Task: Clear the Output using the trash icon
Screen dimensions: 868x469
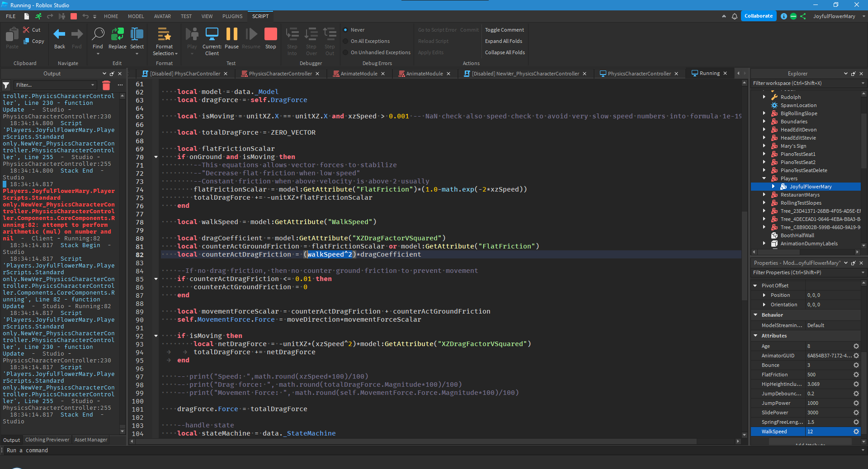Action: (106, 85)
